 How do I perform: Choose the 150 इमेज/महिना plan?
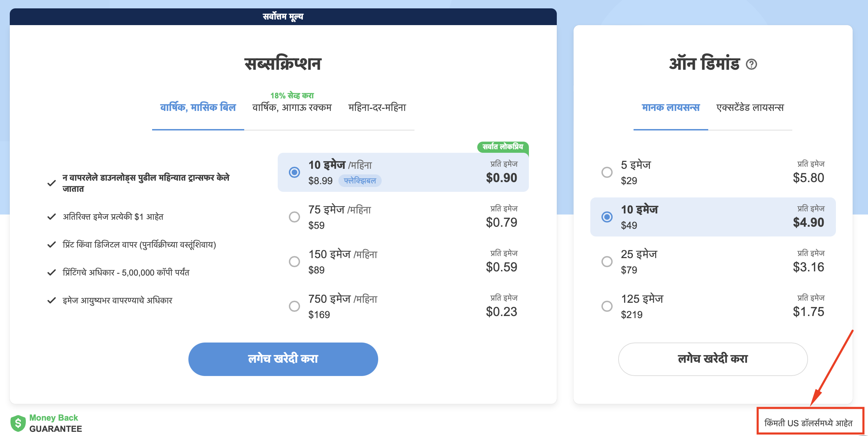[x=295, y=261]
